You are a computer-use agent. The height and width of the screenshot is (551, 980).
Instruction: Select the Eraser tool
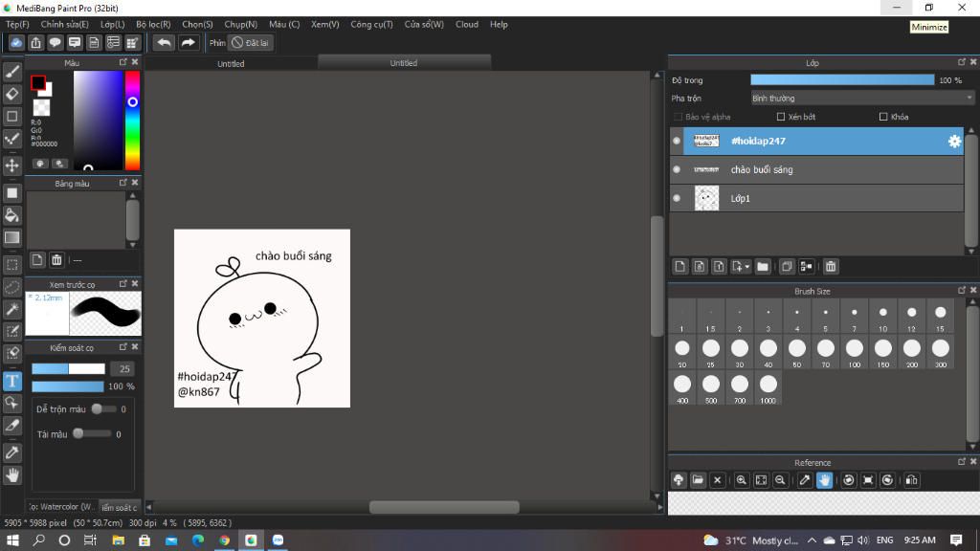(x=11, y=94)
